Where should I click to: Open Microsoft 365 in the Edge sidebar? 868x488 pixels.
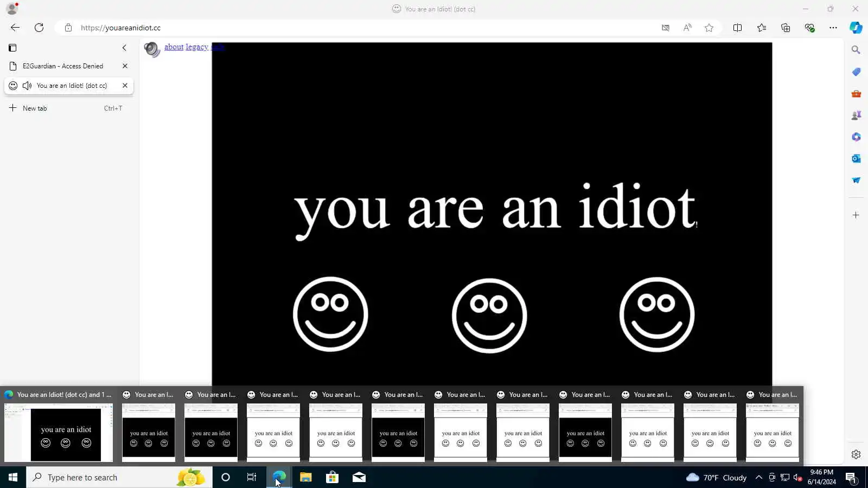click(856, 137)
